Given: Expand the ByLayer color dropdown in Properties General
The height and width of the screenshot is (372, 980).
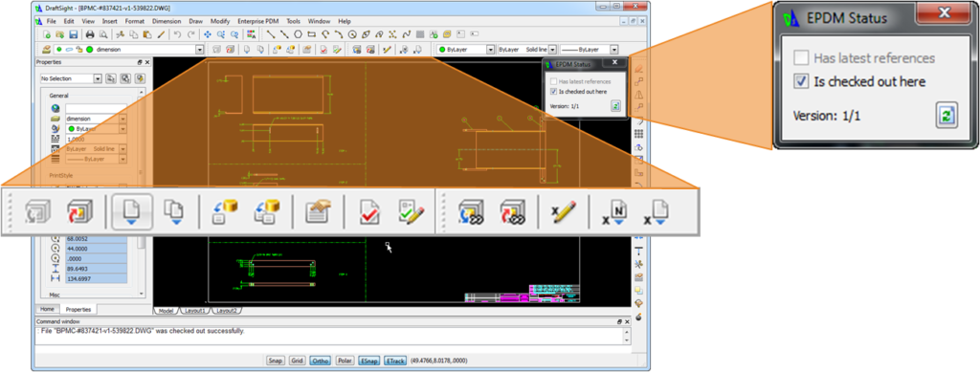Looking at the screenshot, I should click(123, 128).
